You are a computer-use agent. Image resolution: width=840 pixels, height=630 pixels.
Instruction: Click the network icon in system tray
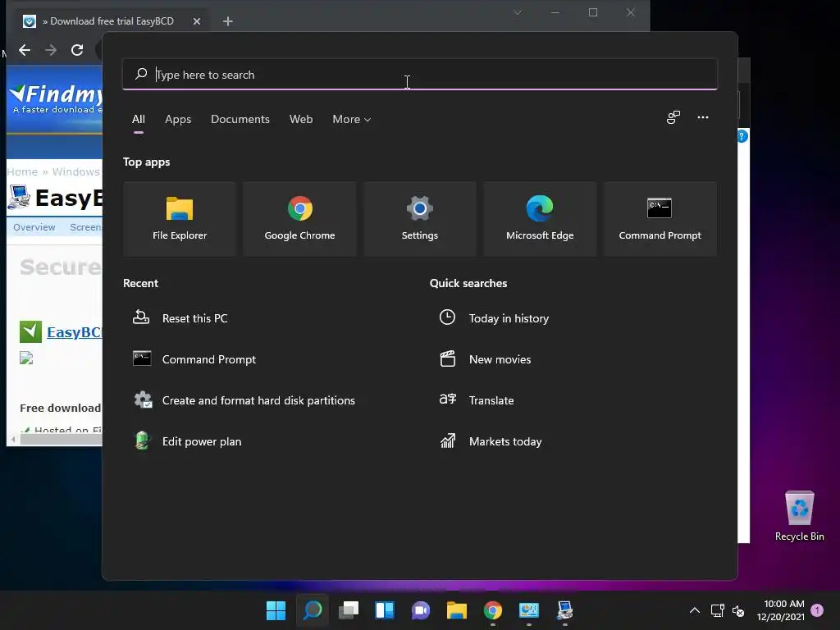coord(717,610)
